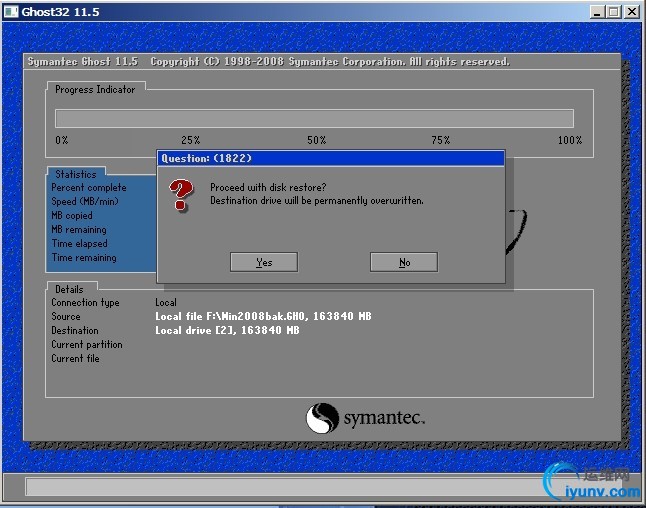Click the 'Current file' detail label
This screenshot has height=508, width=646.
click(75, 358)
